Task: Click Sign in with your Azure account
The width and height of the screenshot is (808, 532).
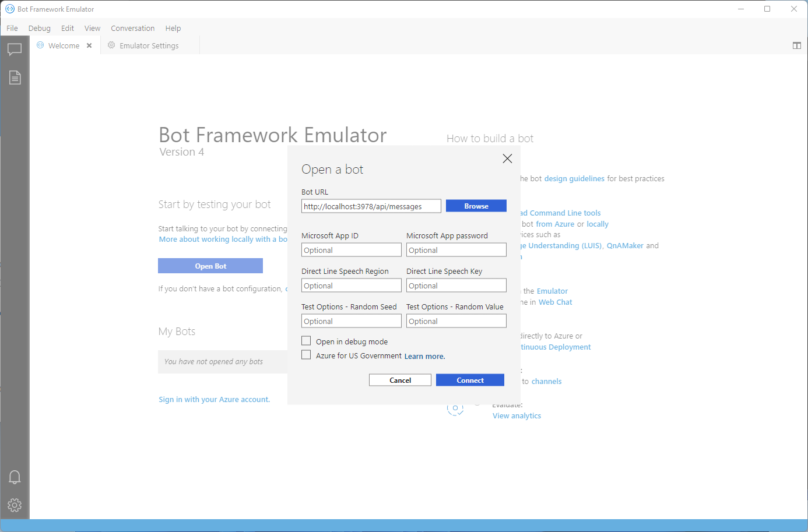Action: 215,400
